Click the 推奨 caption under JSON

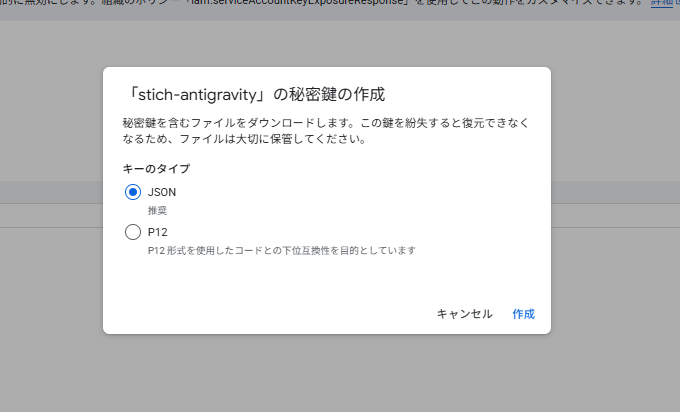coord(157,210)
